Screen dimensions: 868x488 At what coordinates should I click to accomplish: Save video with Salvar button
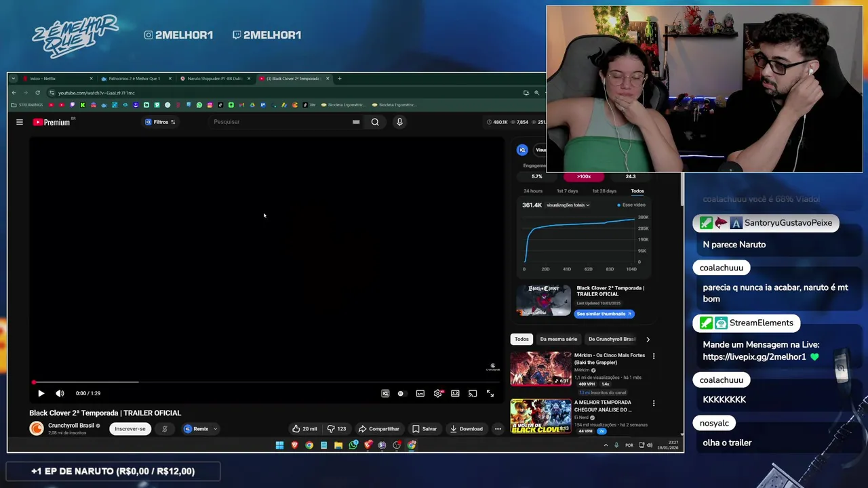(425, 428)
